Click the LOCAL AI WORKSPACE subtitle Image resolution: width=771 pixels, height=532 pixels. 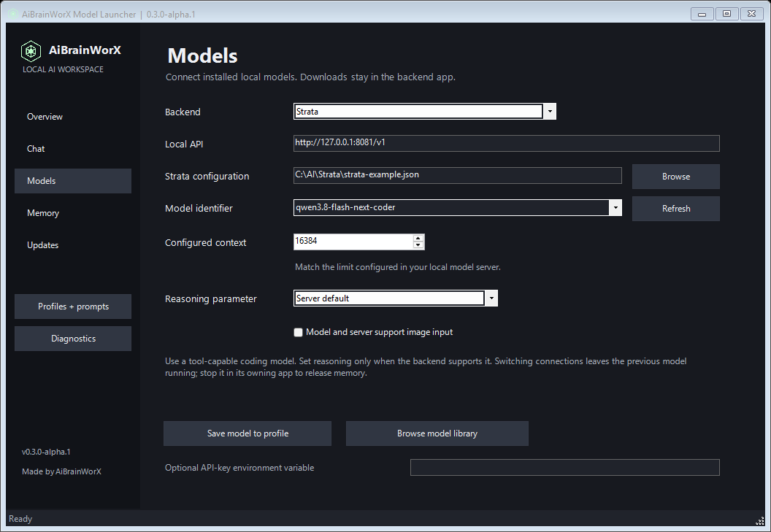pyautogui.click(x=63, y=69)
